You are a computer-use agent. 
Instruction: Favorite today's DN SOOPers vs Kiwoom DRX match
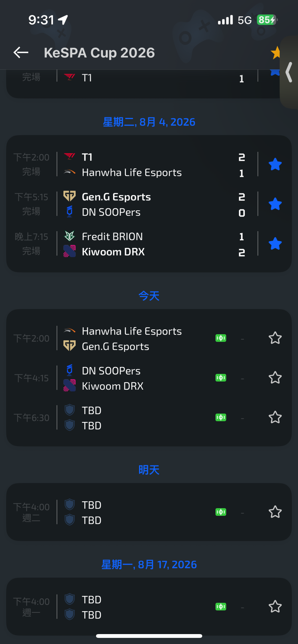275,378
